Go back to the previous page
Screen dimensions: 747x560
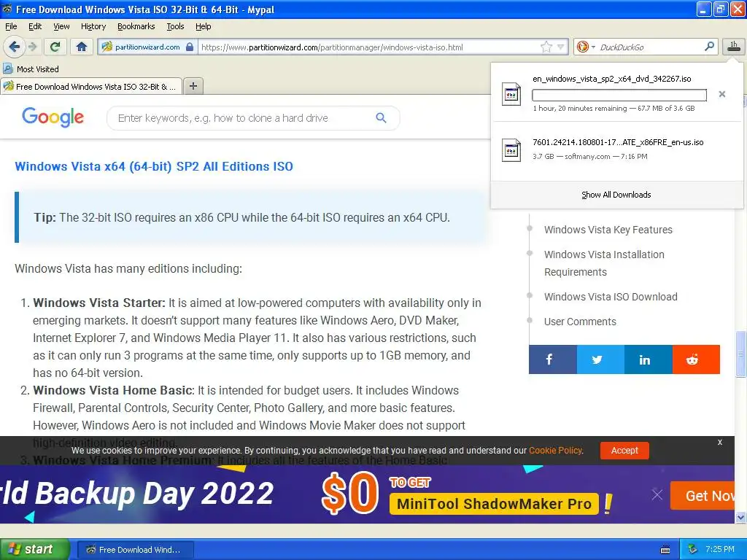coord(14,47)
